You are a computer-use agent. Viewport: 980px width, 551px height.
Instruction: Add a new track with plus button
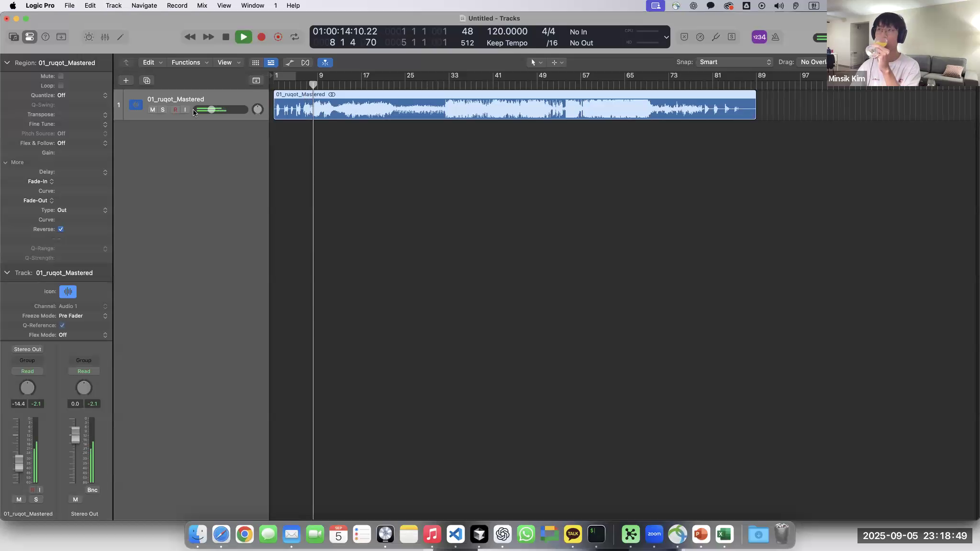126,80
